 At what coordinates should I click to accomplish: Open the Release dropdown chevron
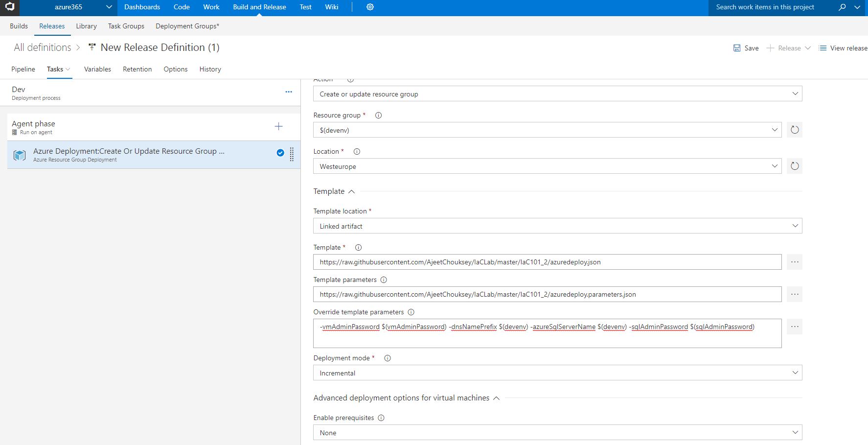click(808, 48)
